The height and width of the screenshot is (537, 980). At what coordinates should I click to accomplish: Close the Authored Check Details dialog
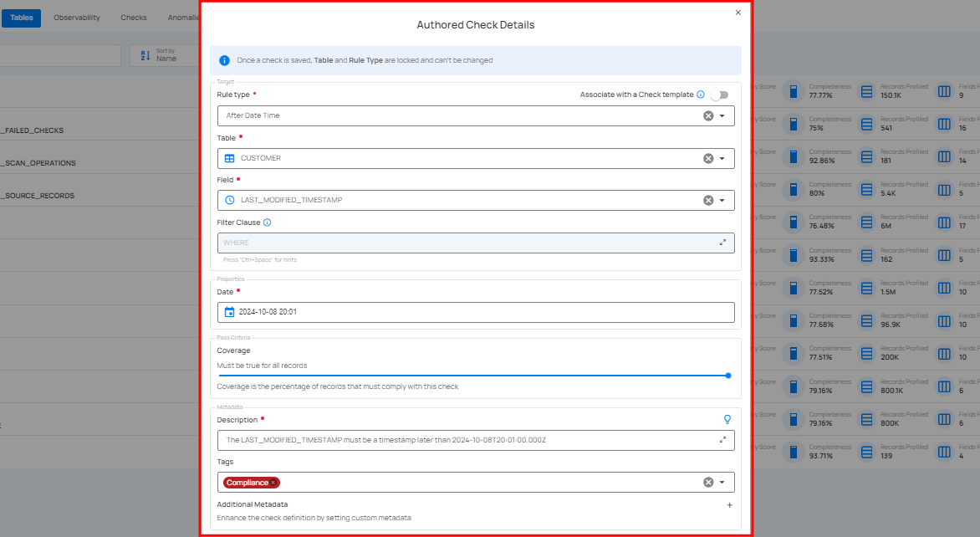click(x=738, y=13)
